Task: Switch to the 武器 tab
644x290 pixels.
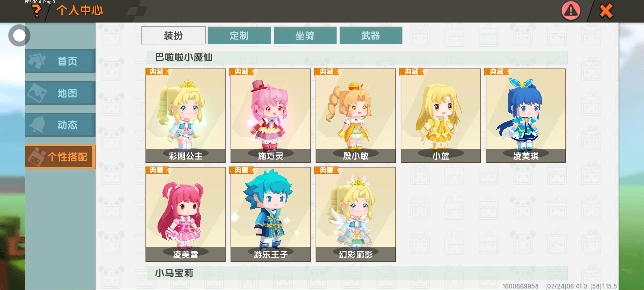Action: 371,36
